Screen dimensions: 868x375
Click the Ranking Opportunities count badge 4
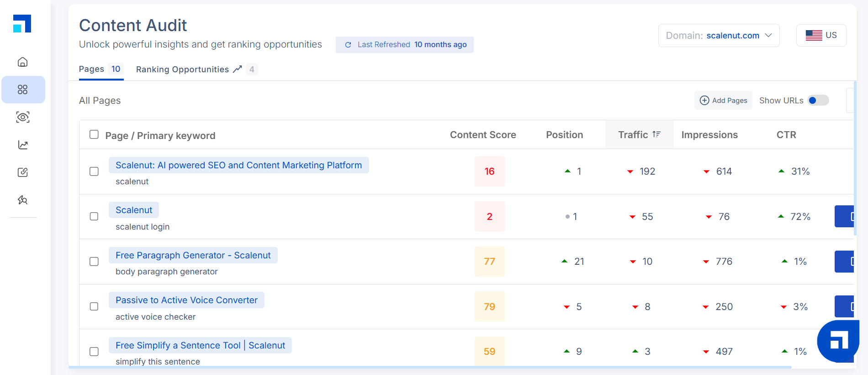pyautogui.click(x=252, y=69)
